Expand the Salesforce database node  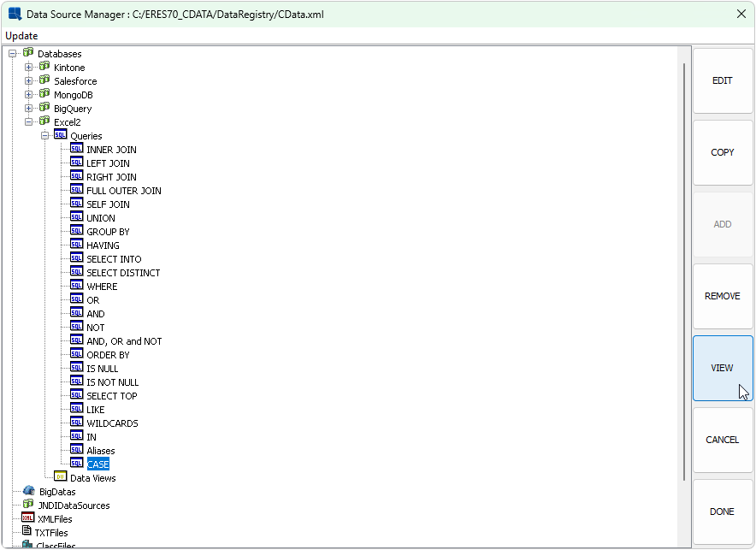[x=29, y=81]
